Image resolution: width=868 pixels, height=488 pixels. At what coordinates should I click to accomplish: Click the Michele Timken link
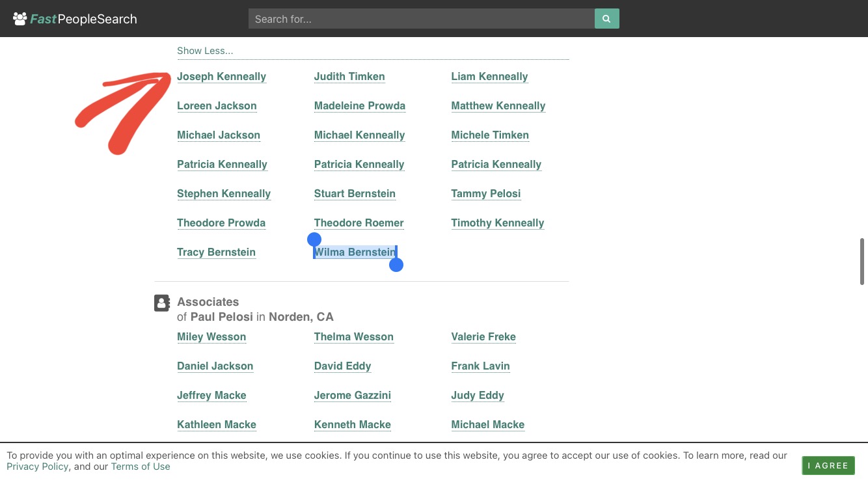(x=490, y=135)
